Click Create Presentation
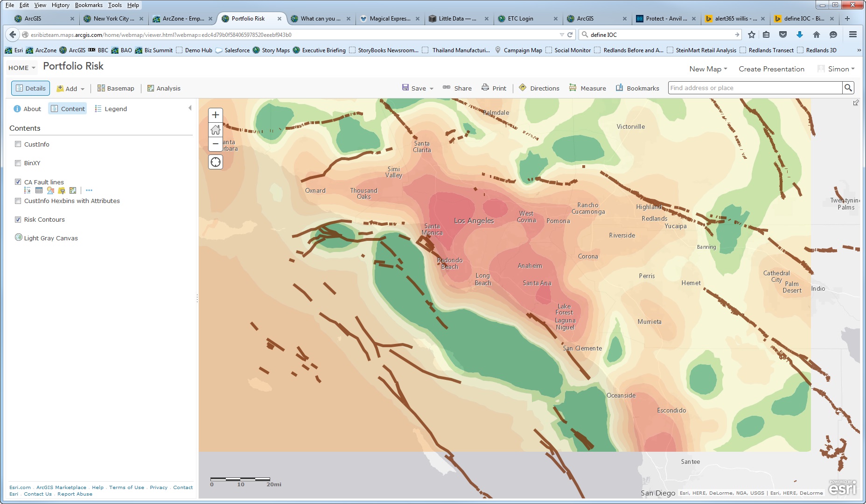 (771, 69)
